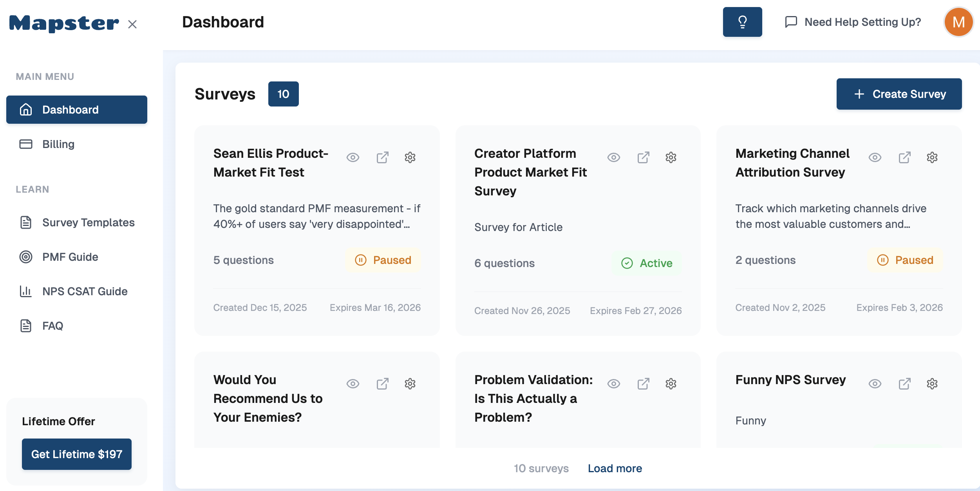Click the Create Survey button
Image resolution: width=980 pixels, height=491 pixels.
(x=899, y=94)
